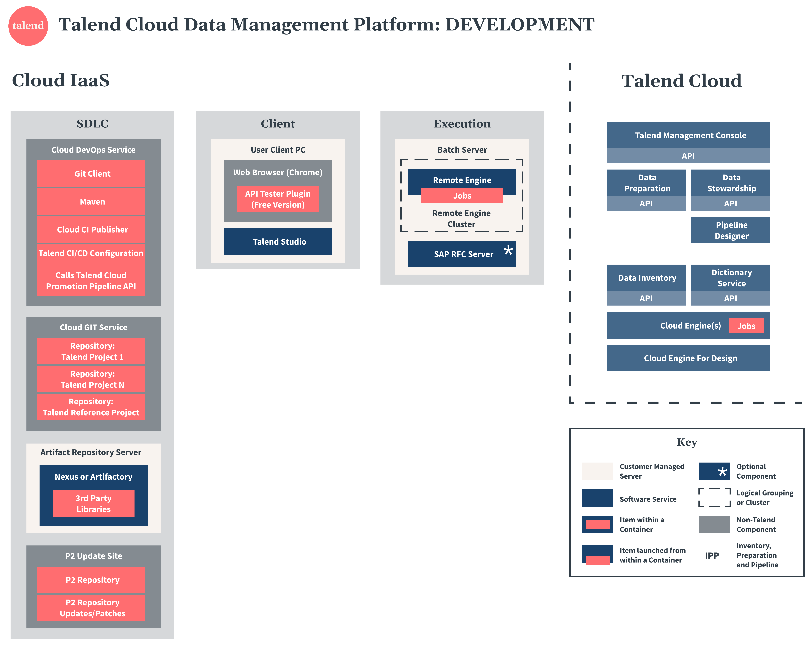
Task: Click the Talend logo circle
Action: [x=28, y=26]
